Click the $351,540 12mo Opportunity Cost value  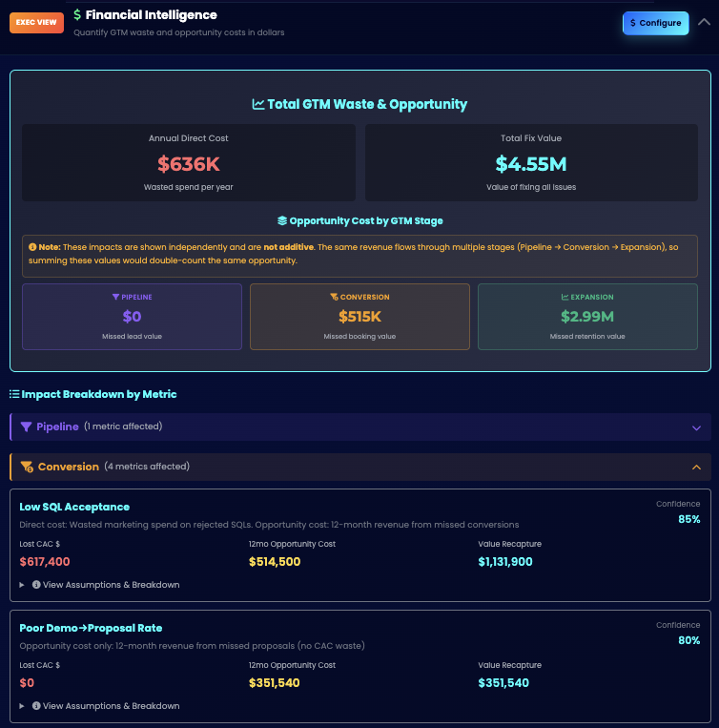[x=274, y=683]
